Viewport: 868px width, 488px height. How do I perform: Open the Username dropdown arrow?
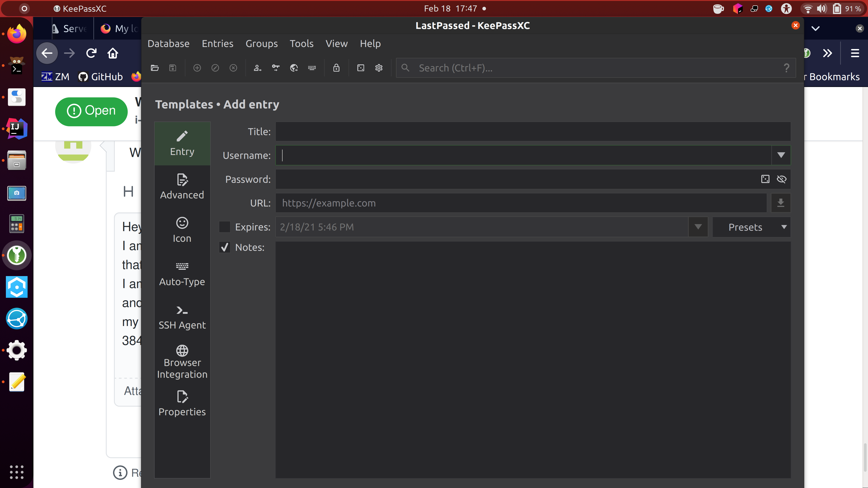[x=781, y=155]
